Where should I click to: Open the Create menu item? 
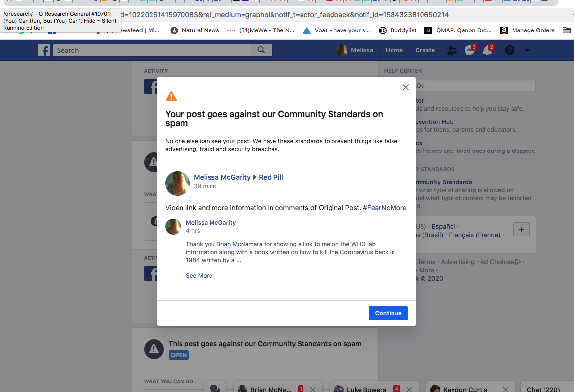pyautogui.click(x=425, y=50)
